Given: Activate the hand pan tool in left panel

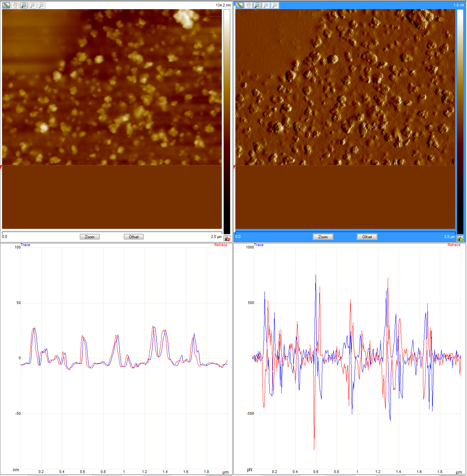Looking at the screenshot, I should (x=15, y=5).
